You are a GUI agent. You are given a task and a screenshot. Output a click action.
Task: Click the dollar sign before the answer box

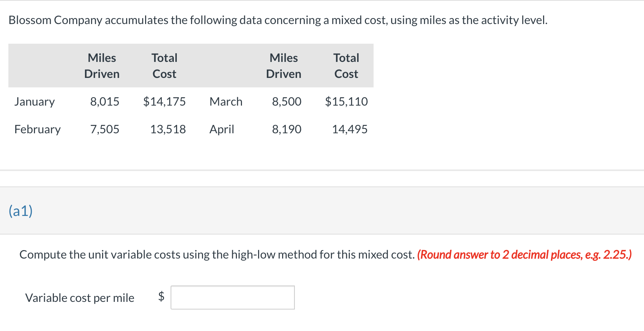click(x=161, y=296)
